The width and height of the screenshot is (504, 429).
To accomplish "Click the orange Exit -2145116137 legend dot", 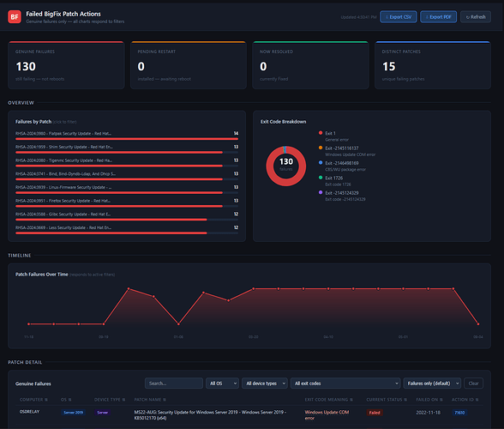I will 321,148.
